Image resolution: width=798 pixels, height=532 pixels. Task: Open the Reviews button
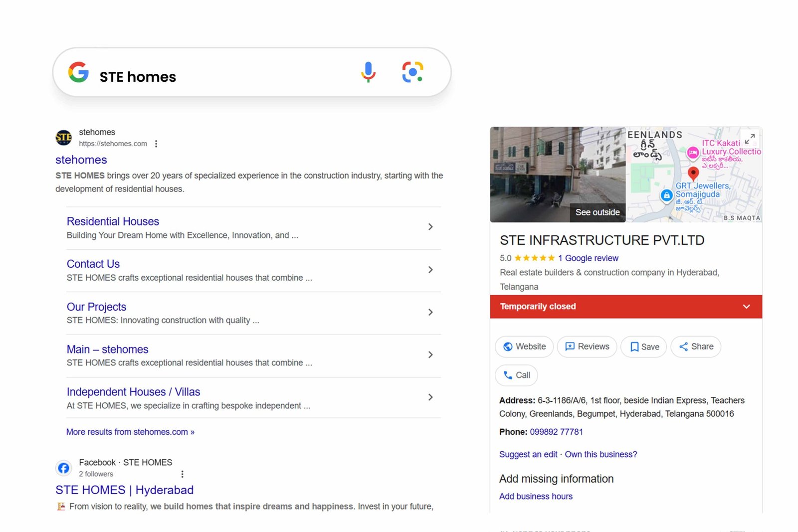587,347
